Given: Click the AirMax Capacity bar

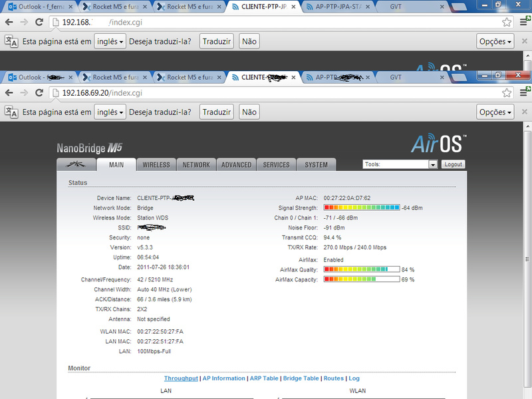Looking at the screenshot, I should click(362, 279).
